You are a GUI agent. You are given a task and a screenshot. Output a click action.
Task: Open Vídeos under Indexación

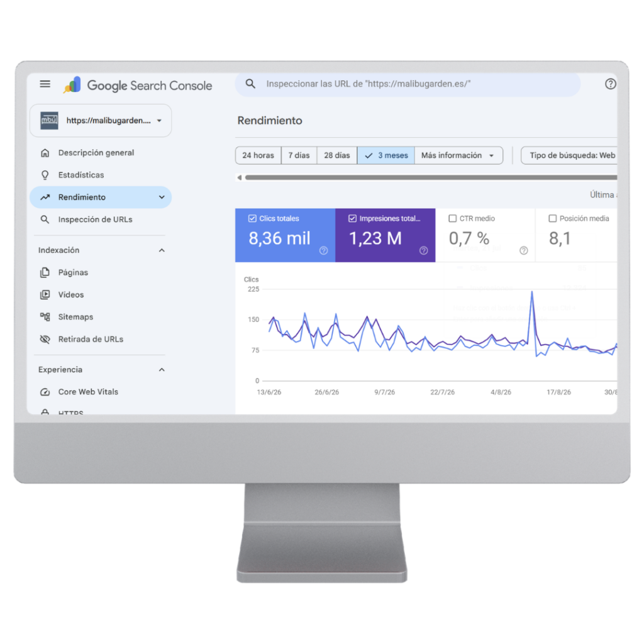tap(70, 294)
